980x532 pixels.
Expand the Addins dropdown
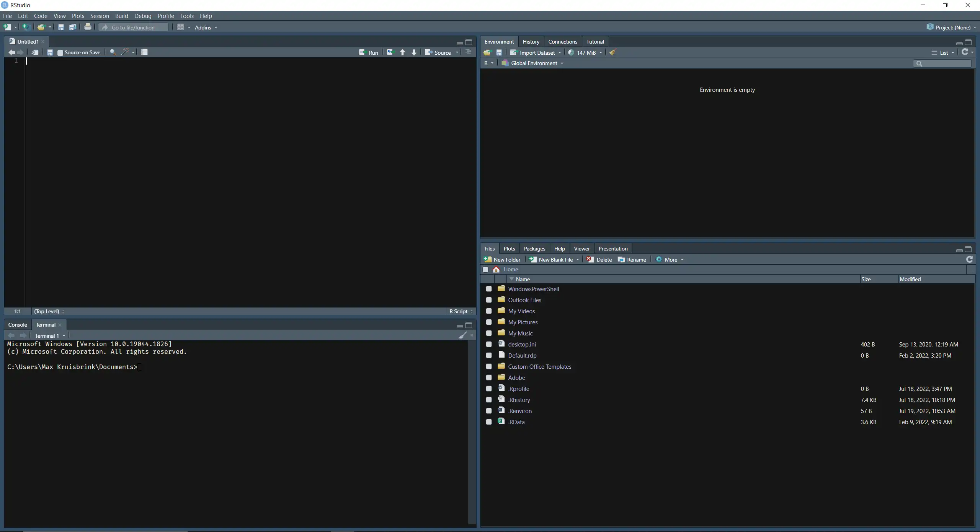pyautogui.click(x=206, y=28)
